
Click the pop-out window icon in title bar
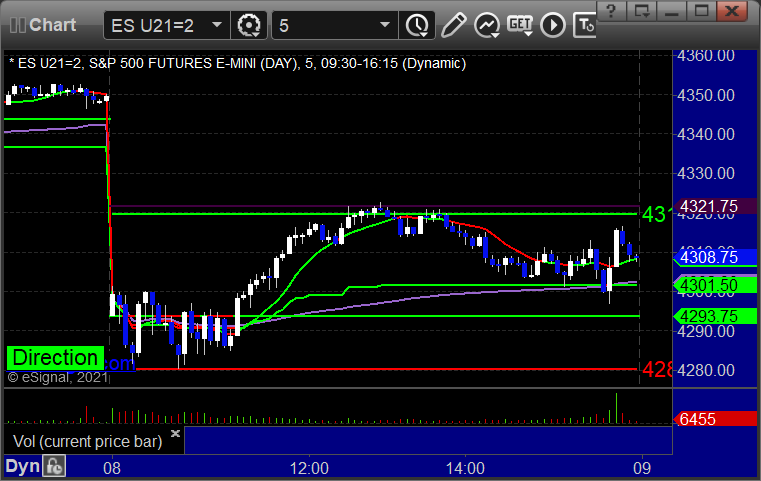[x=641, y=11]
